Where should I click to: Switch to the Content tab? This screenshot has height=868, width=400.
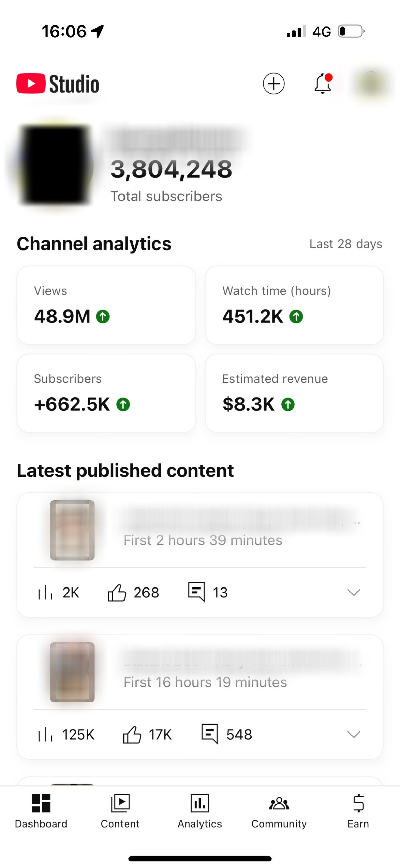(120, 811)
